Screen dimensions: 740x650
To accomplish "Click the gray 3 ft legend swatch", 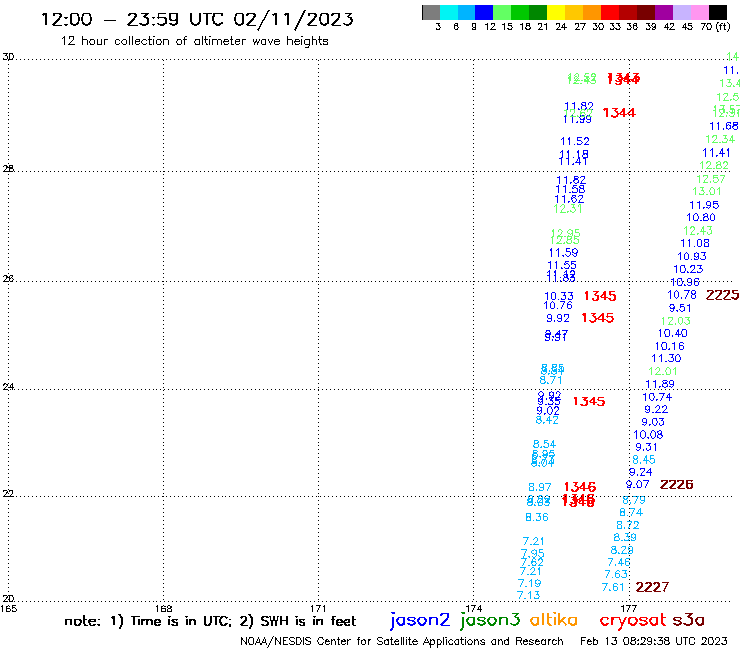I will tap(431, 12).
